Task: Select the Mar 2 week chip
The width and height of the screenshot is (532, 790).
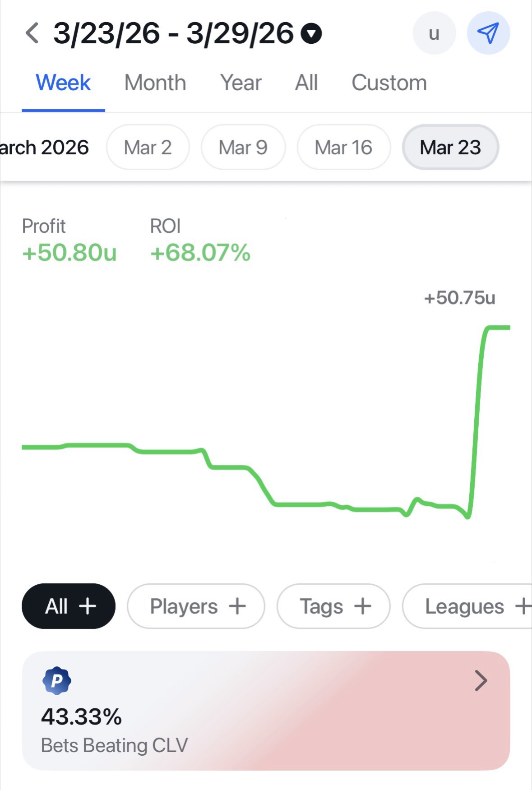Action: click(x=148, y=148)
